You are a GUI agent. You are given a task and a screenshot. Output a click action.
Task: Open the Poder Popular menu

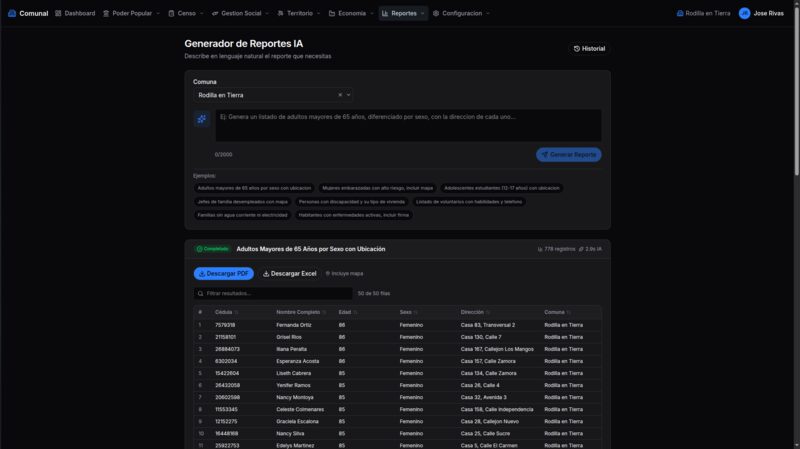pyautogui.click(x=131, y=13)
